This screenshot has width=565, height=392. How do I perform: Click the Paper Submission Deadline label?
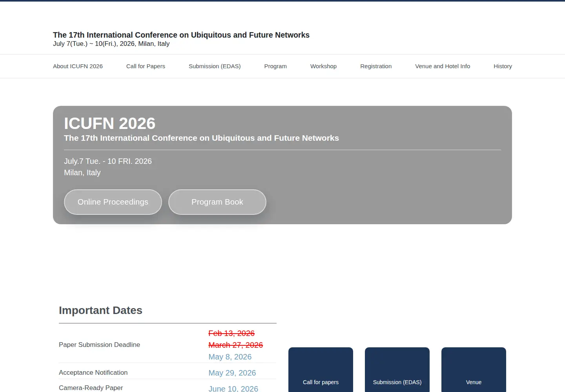pyautogui.click(x=99, y=345)
